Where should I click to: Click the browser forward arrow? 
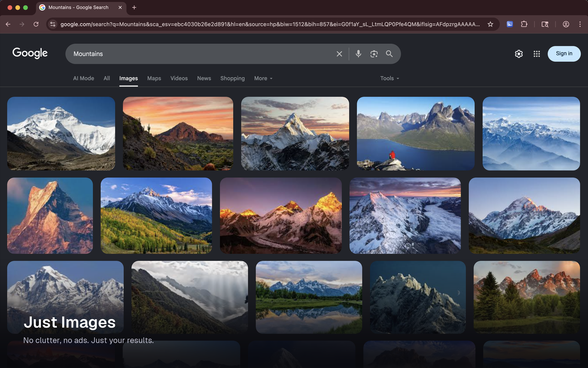22,24
